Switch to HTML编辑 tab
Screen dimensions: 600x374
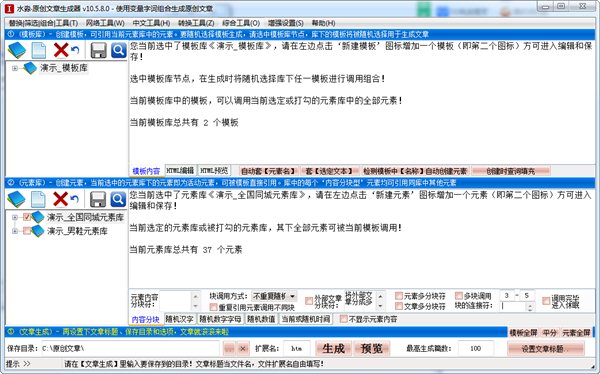coord(180,170)
